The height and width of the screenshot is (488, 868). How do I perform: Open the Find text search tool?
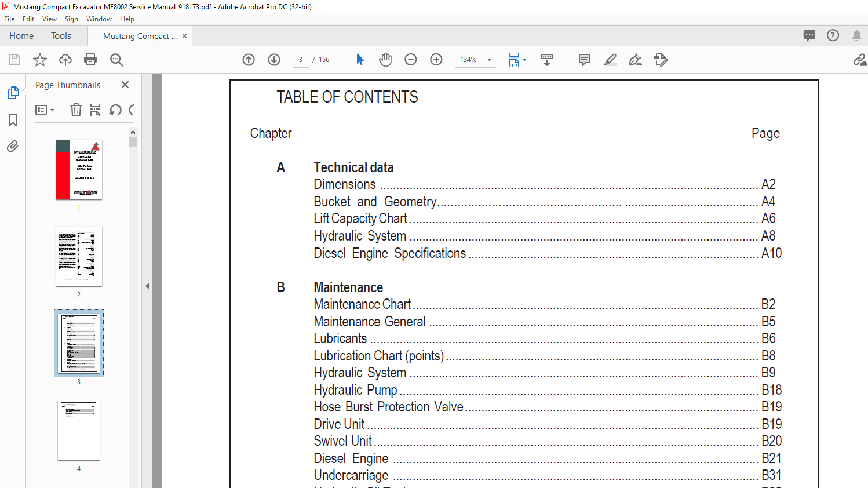pyautogui.click(x=116, y=60)
